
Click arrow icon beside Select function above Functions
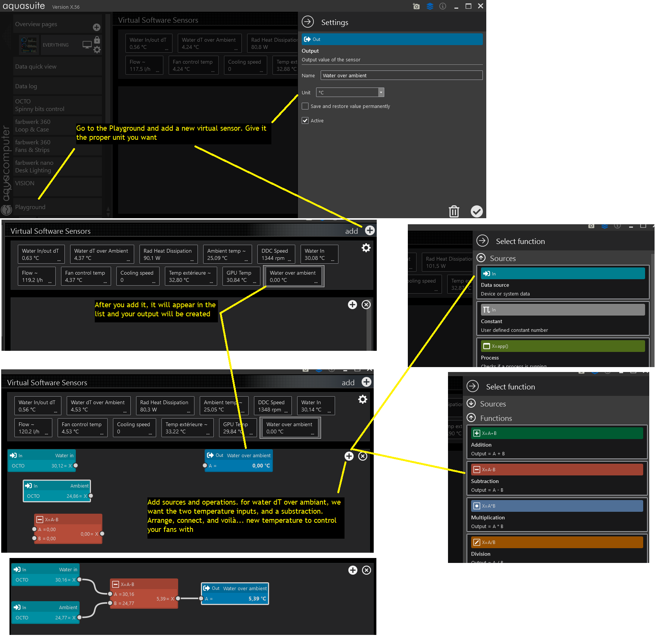pos(473,386)
